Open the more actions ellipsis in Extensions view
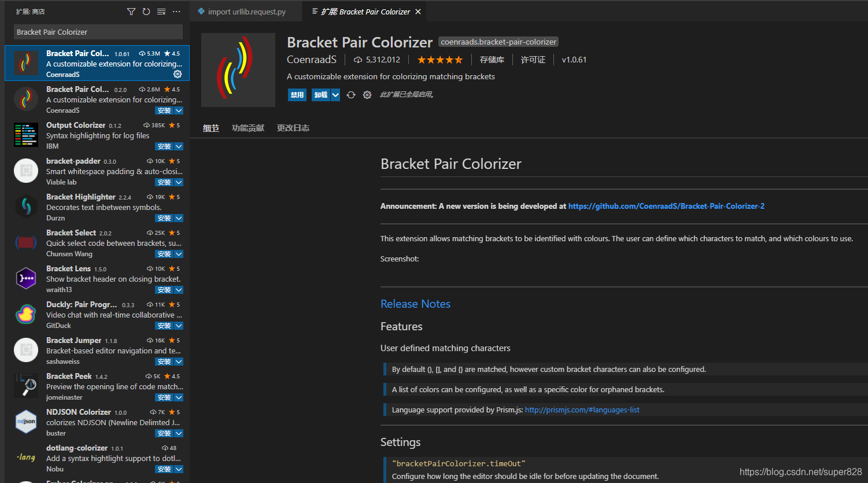The width and height of the screenshot is (868, 483). tap(176, 11)
